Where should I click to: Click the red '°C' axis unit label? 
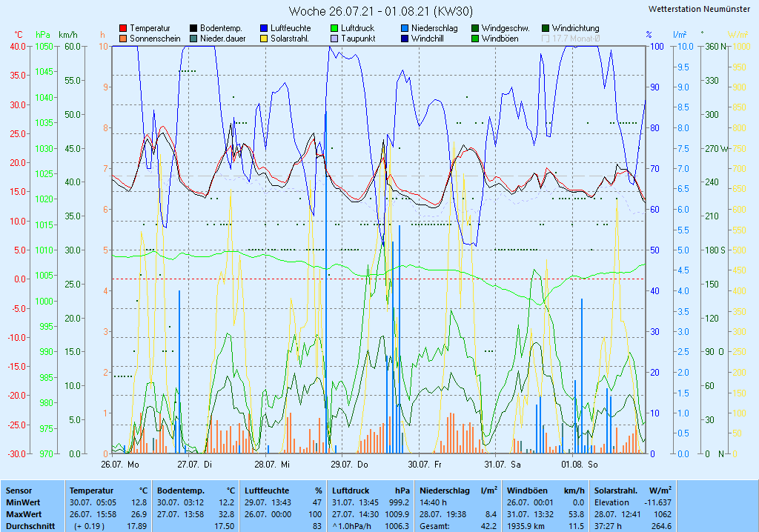pyautogui.click(x=19, y=35)
